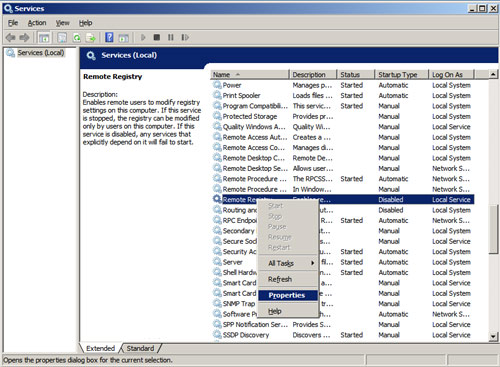Select the Quality Windows Audio service row
The image size is (500, 367).
coord(343,127)
